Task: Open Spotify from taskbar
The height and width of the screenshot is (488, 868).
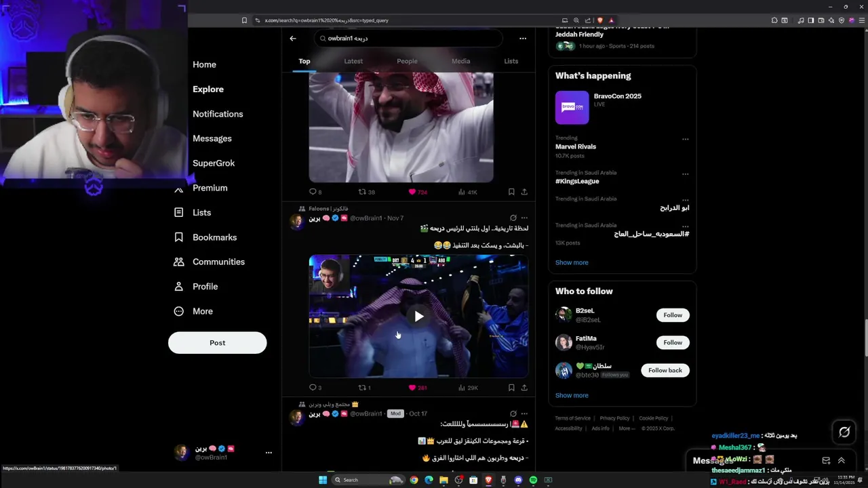Action: (533, 480)
